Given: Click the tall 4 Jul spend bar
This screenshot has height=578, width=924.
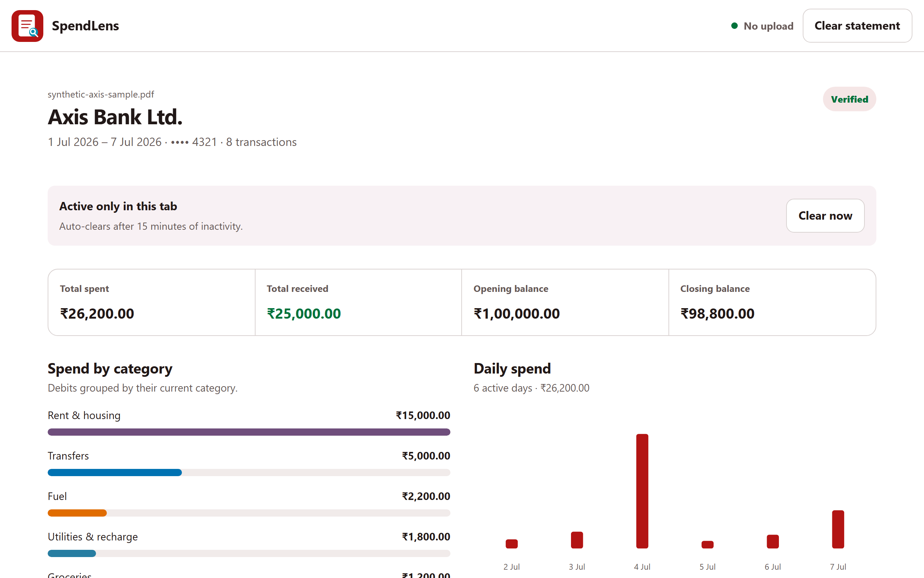Looking at the screenshot, I should (642, 491).
